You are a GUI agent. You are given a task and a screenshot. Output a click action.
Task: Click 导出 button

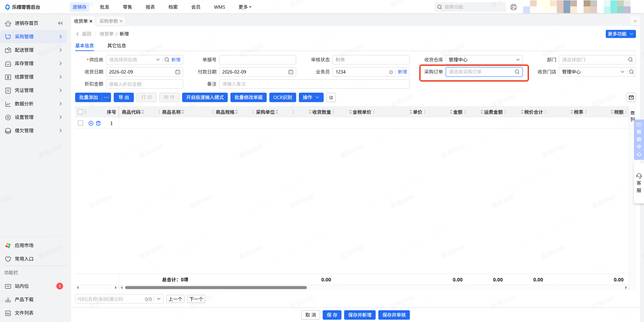click(124, 97)
